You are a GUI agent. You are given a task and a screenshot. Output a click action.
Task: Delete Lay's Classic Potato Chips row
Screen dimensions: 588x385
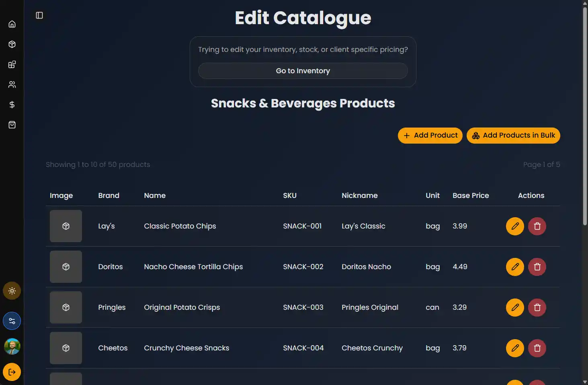[537, 226]
